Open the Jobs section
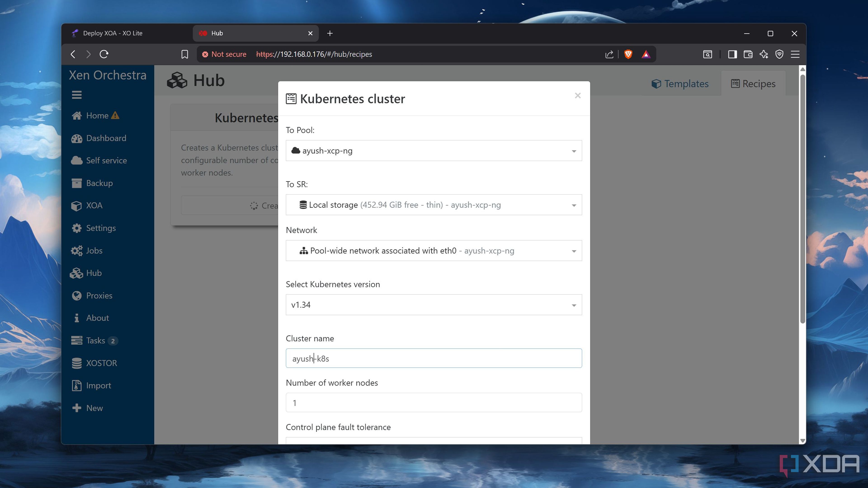Screen dimensions: 868x488 pyautogui.click(x=87, y=251)
